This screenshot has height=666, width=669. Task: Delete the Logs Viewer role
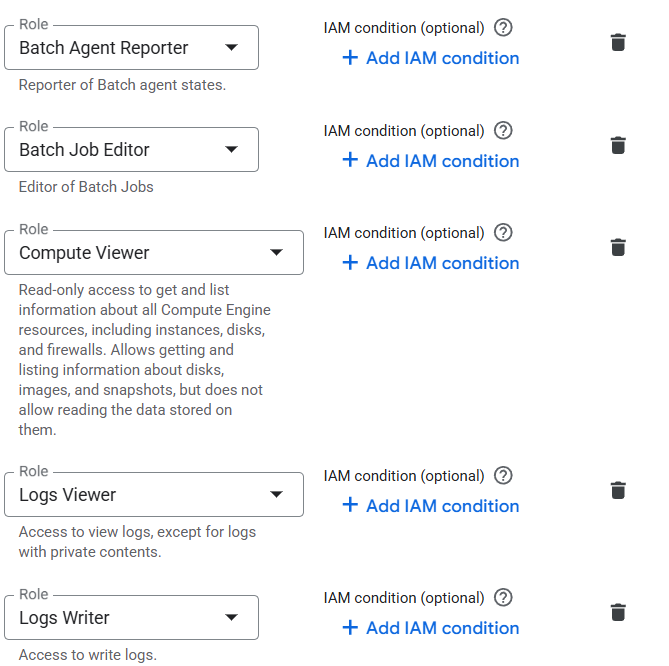pos(618,490)
